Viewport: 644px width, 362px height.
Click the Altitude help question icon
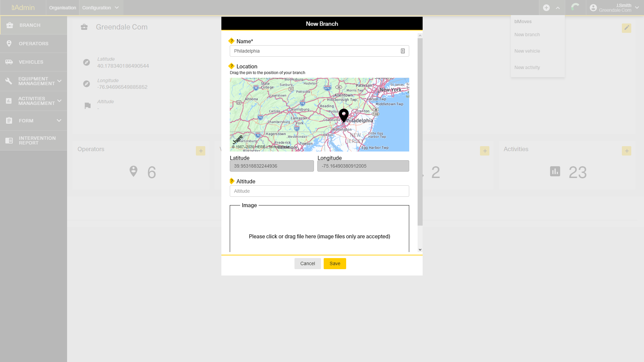pos(231,181)
